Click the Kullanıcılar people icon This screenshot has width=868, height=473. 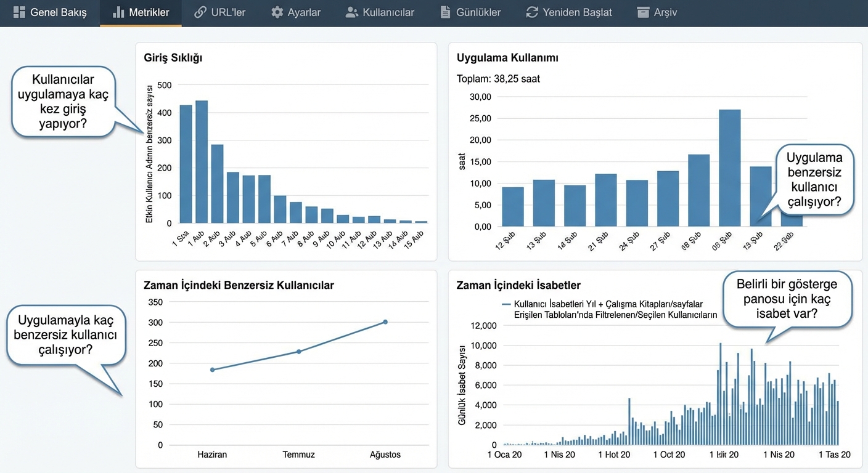pyautogui.click(x=352, y=12)
